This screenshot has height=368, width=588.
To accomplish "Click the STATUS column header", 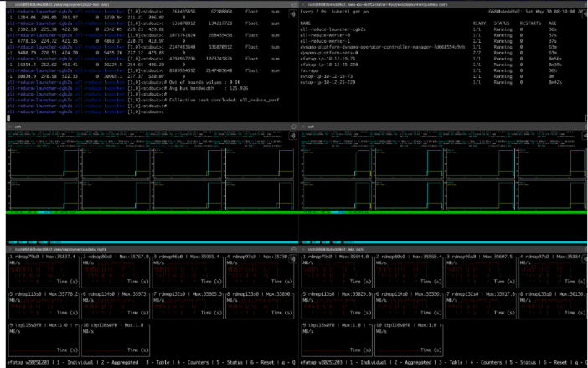I will click(x=502, y=23).
